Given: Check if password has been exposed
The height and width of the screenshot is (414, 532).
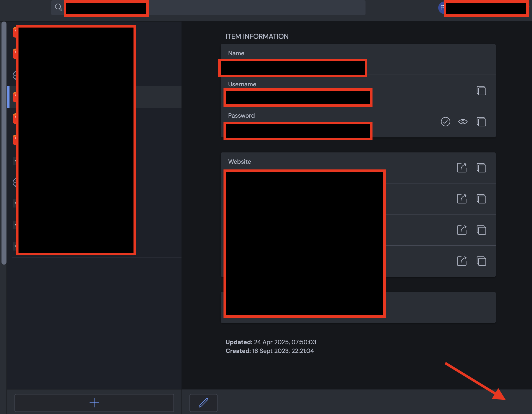Looking at the screenshot, I should coord(445,122).
